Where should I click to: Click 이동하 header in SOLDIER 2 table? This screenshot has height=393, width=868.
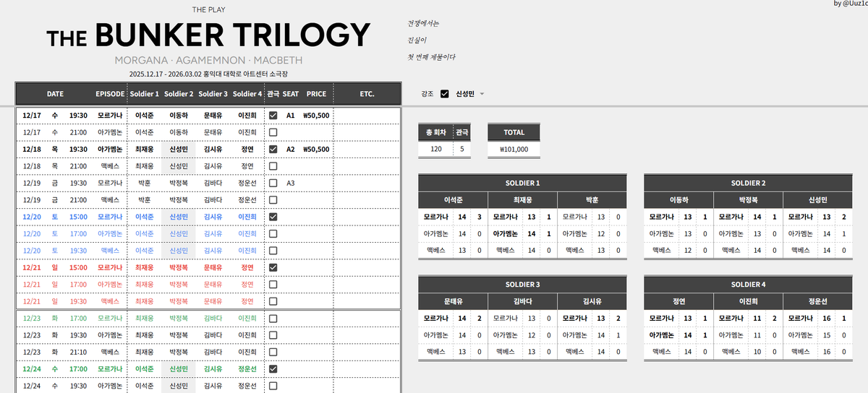coord(678,200)
